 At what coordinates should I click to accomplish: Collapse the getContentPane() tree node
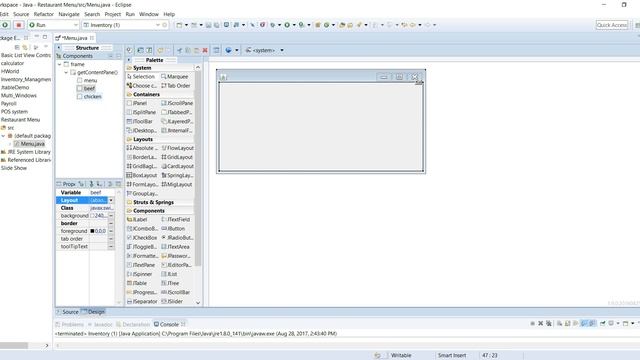[x=66, y=73]
